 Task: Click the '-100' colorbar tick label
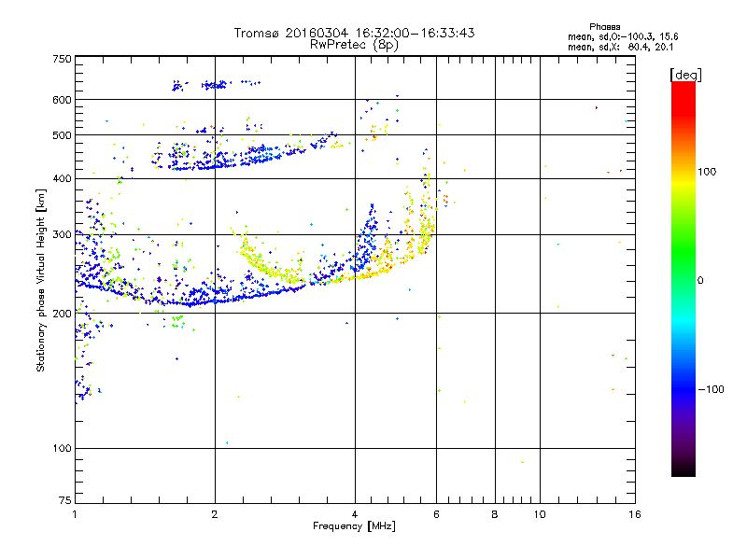(712, 389)
